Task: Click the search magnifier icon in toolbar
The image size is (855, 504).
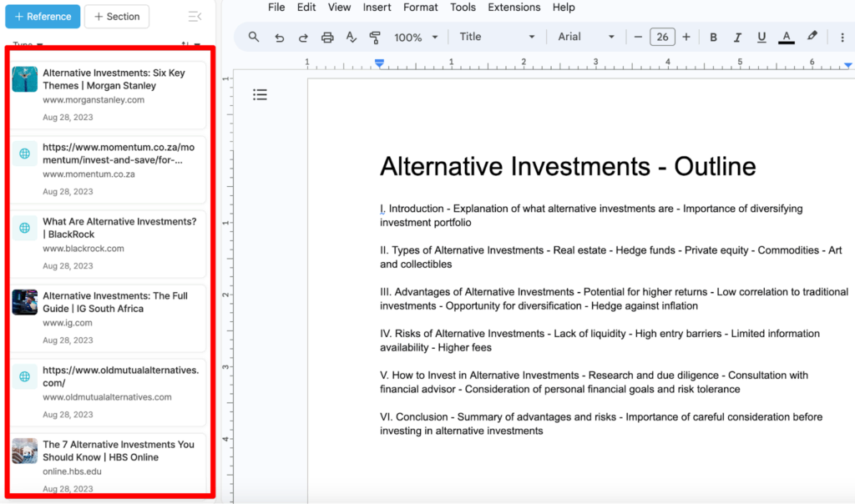Action: click(x=254, y=38)
